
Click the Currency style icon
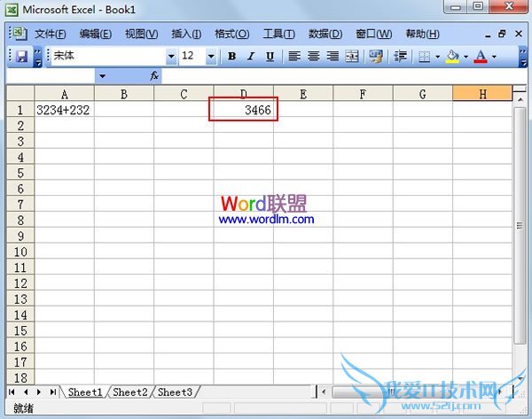(376, 56)
